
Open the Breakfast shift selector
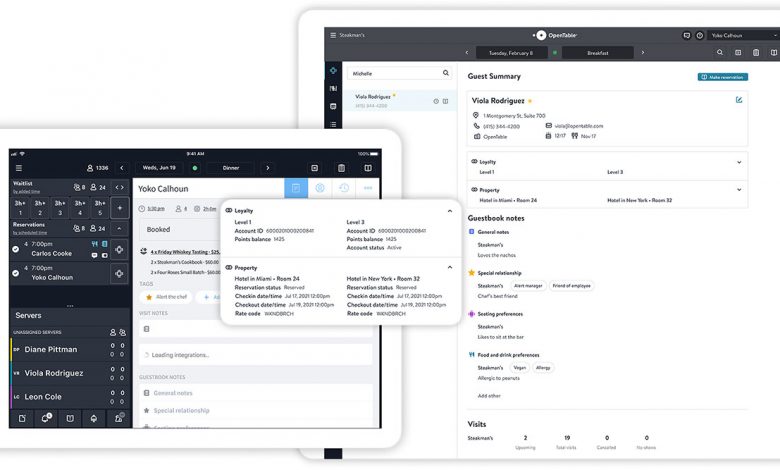click(x=597, y=53)
